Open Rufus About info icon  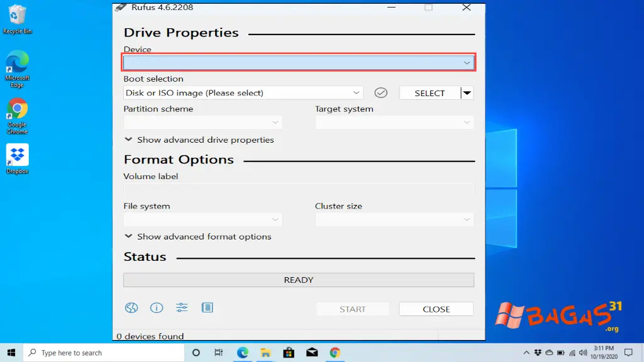[157, 308]
